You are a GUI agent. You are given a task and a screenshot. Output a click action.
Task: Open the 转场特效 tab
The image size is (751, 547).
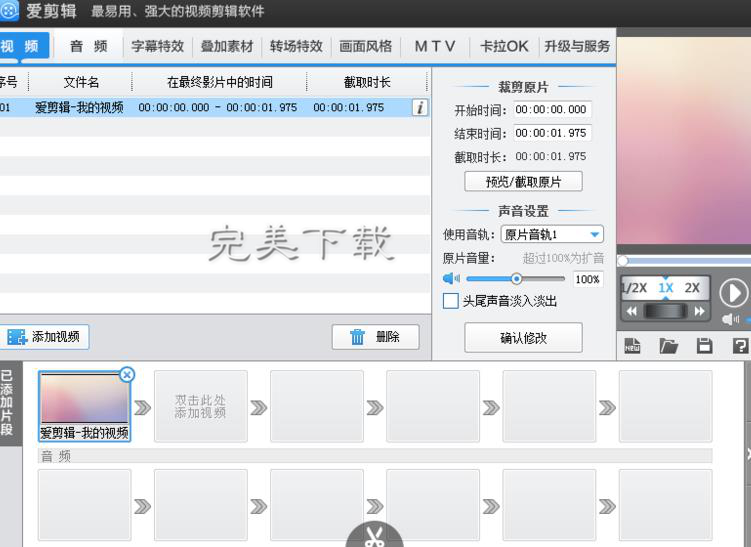coord(296,46)
